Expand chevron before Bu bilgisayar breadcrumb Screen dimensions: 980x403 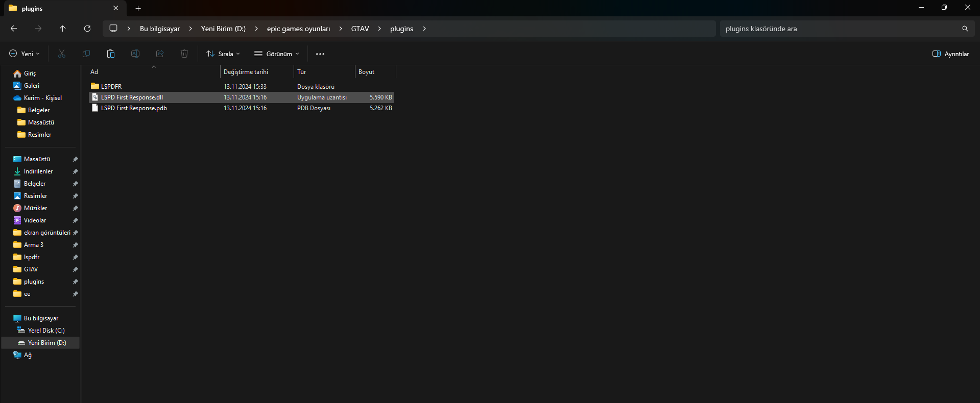[129, 29]
